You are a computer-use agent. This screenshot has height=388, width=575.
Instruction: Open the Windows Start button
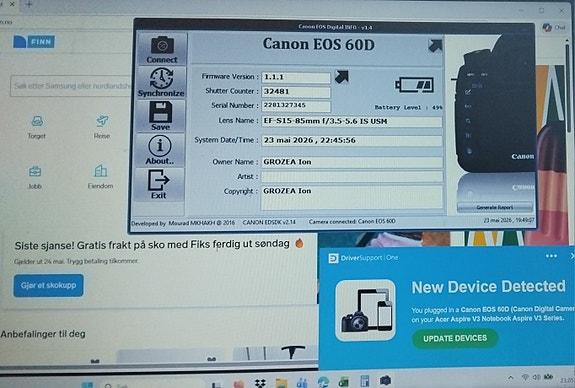[87, 384]
